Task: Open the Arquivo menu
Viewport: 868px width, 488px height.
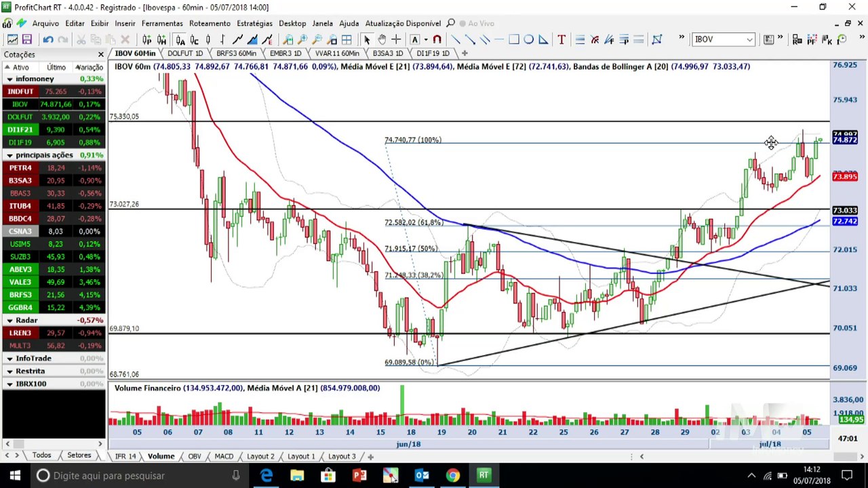Action: click(45, 23)
